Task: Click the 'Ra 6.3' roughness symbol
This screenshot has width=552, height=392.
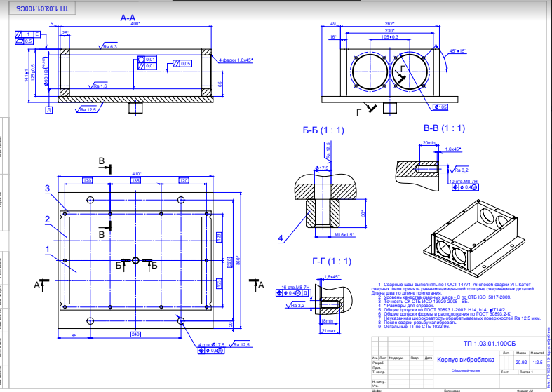Action: coord(108,46)
